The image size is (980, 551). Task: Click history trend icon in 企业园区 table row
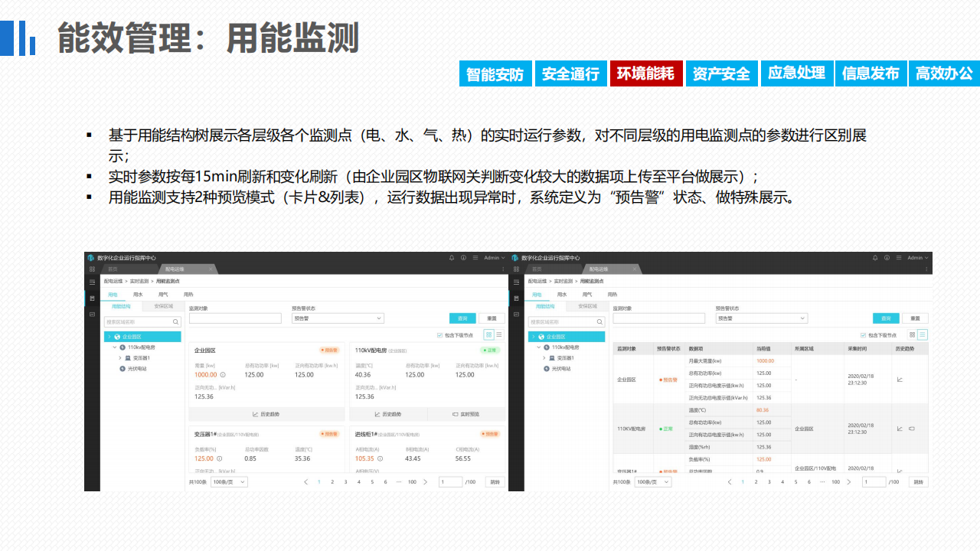point(900,379)
